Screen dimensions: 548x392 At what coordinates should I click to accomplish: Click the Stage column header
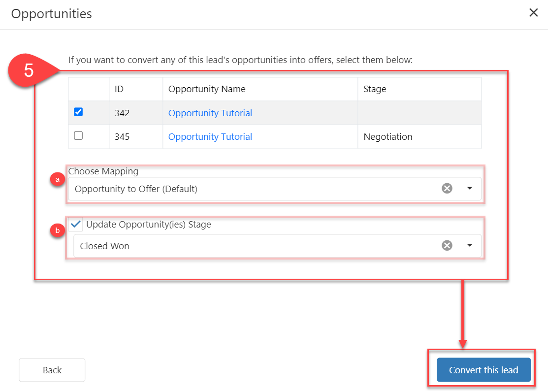point(375,89)
